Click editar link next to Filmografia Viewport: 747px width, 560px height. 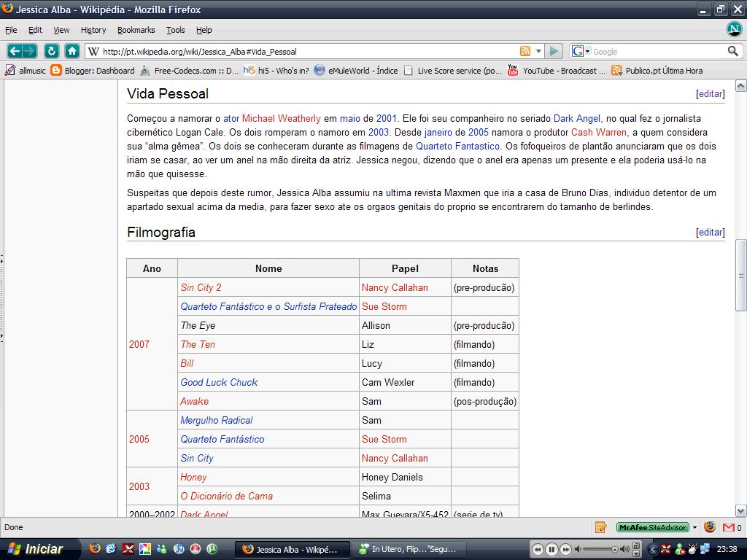point(711,233)
